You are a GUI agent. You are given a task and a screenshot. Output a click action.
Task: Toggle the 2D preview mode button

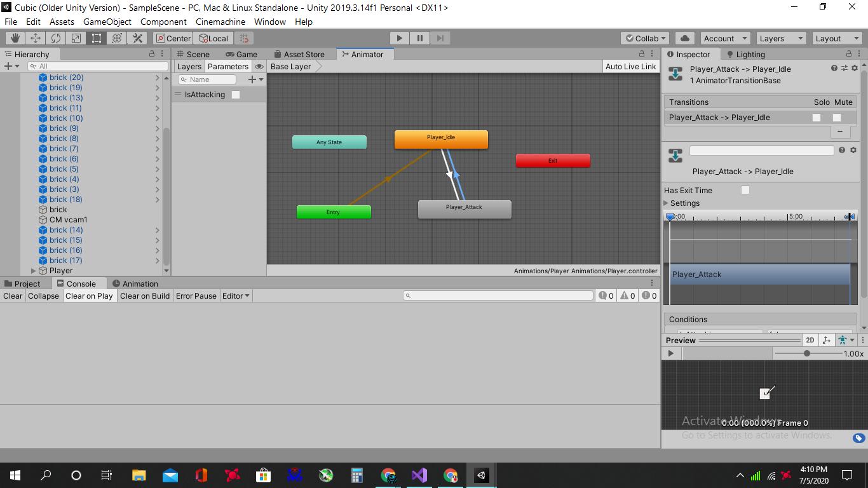point(810,340)
